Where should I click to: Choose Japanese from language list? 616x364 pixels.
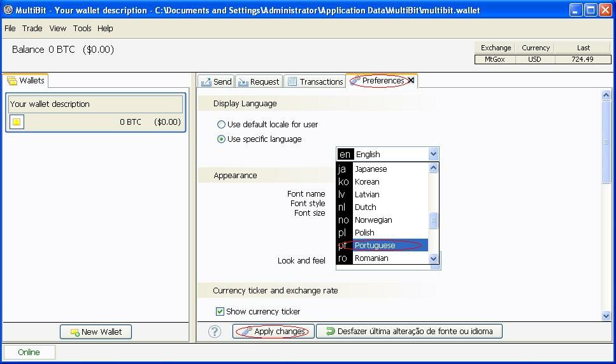[382, 169]
